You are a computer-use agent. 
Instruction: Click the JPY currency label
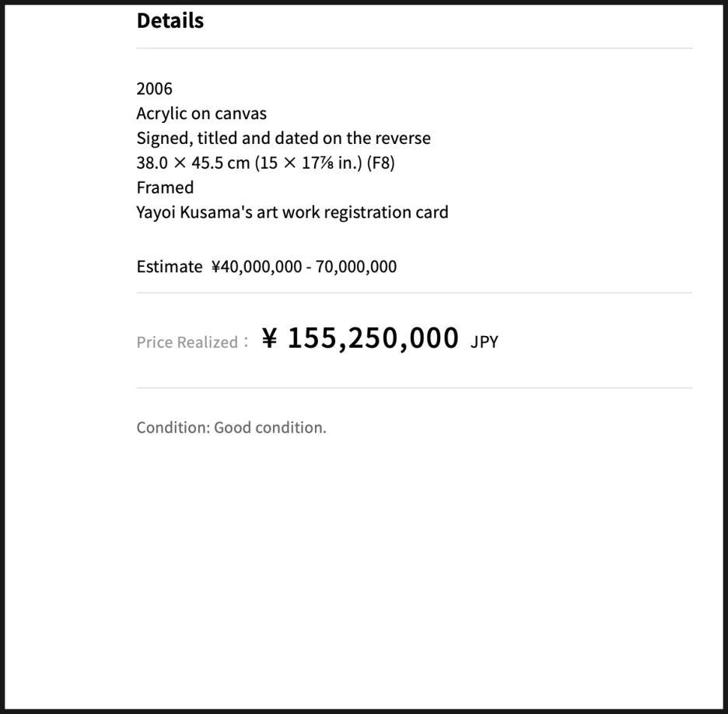pos(485,342)
